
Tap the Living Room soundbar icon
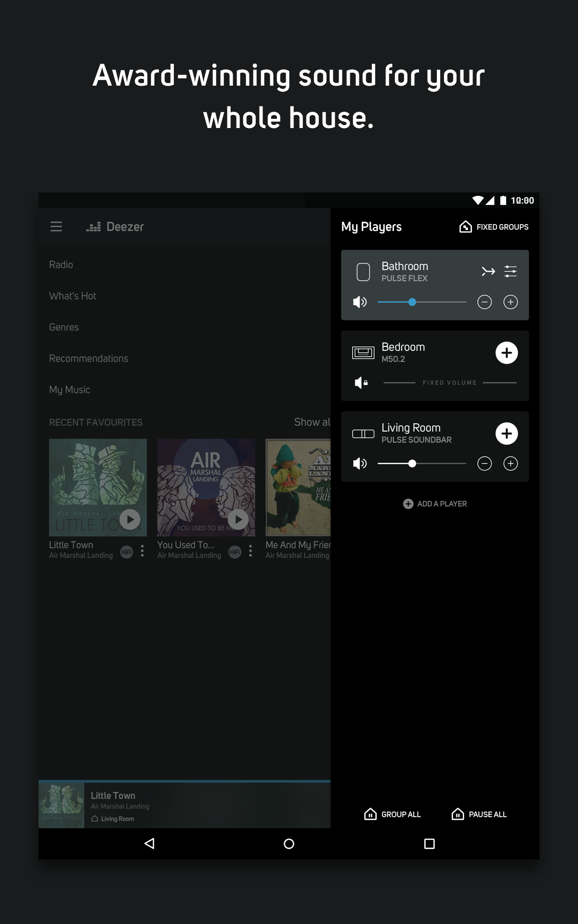coord(363,434)
